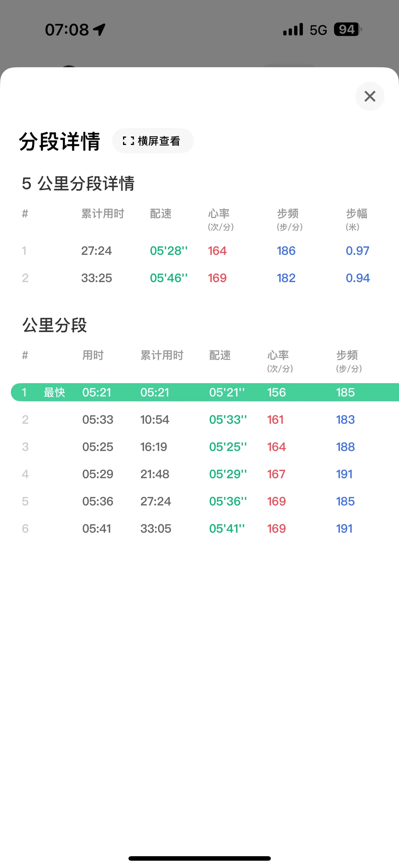This screenshot has width=399, height=868.
Task: Tap the cellular signal bars icon
Action: point(293,30)
